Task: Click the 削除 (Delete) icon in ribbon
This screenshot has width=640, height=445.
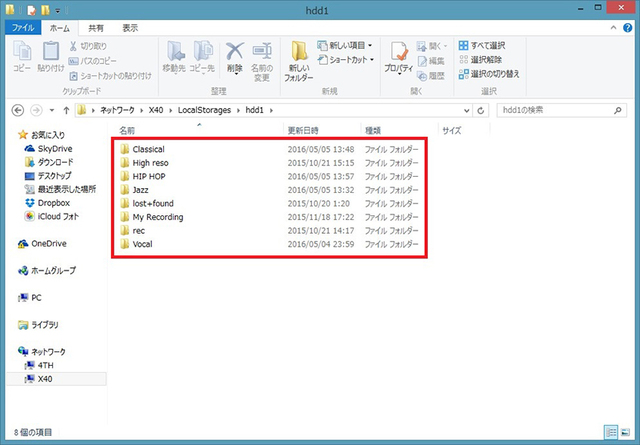Action: (x=234, y=56)
